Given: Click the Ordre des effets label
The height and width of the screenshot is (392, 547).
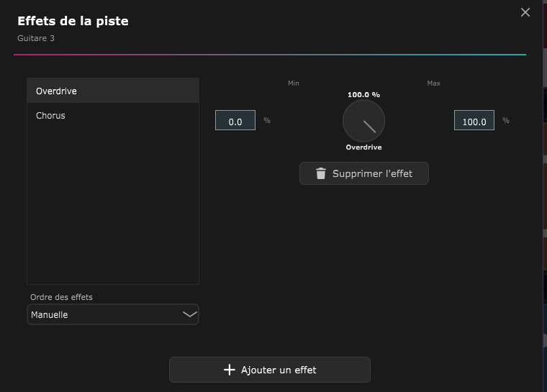Looking at the screenshot, I should (x=61, y=297).
